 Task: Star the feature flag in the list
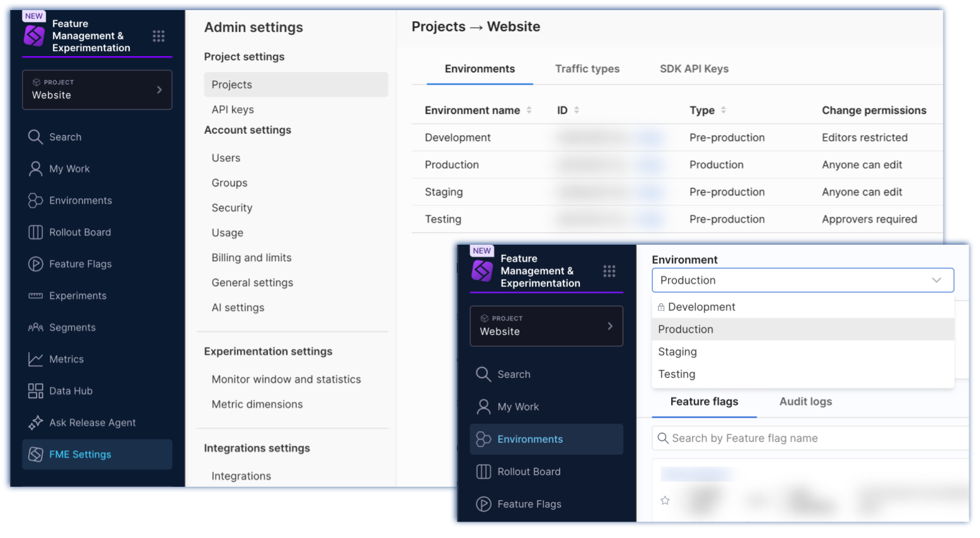pyautogui.click(x=665, y=501)
